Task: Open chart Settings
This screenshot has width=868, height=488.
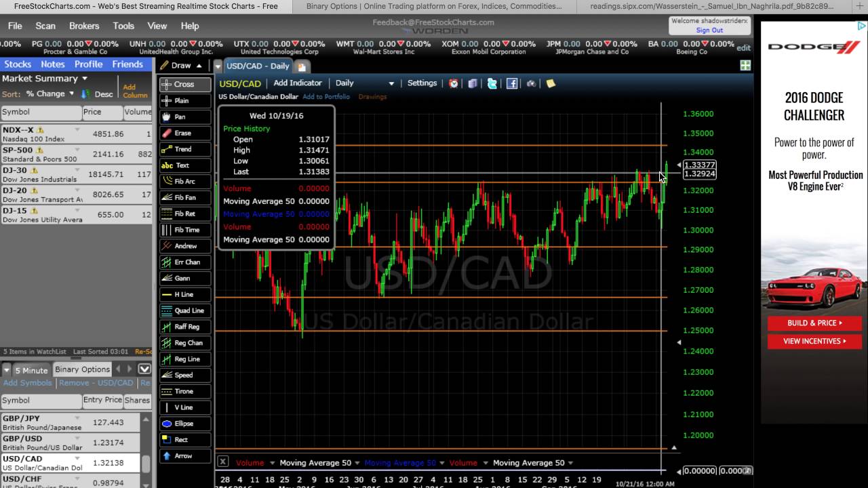Action: coord(422,83)
